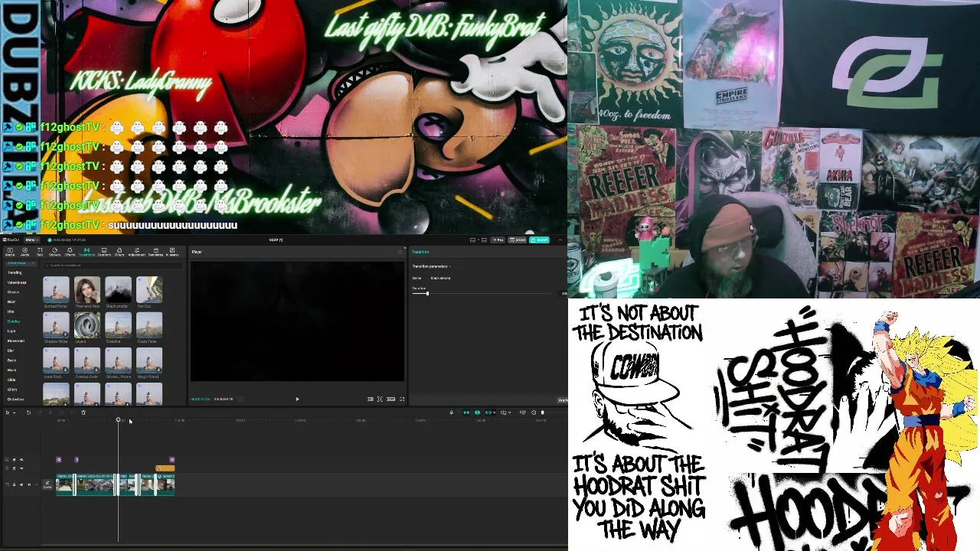
Task: Open the CapCut Menu dropdown
Action: point(31,240)
